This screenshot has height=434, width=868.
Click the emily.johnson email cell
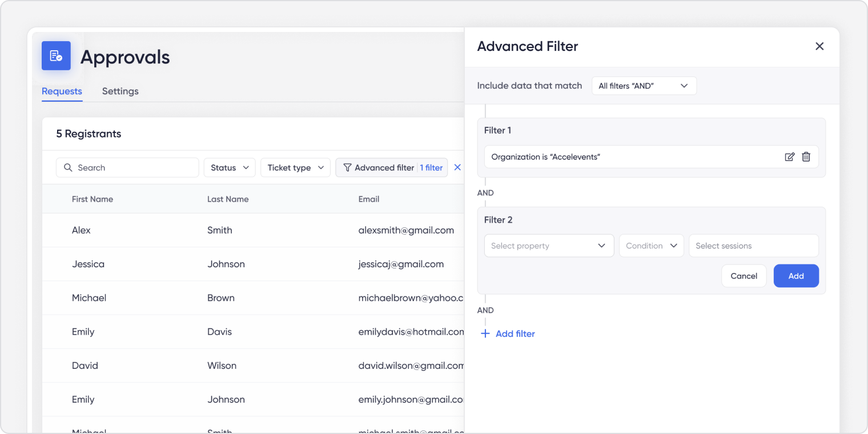[x=411, y=400]
